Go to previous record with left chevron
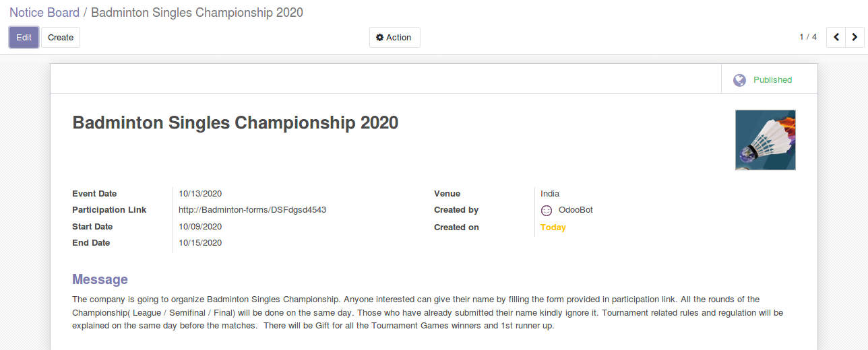This screenshot has width=868, height=350. pos(836,37)
